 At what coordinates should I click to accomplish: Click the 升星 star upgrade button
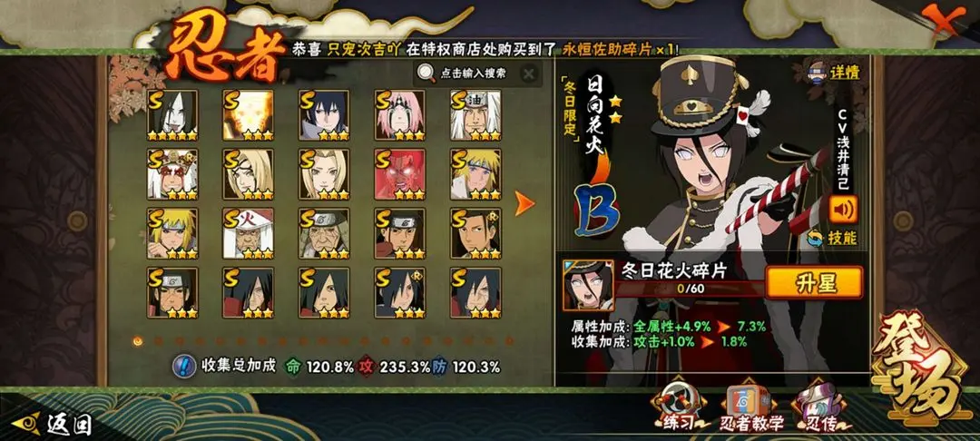pos(815,282)
